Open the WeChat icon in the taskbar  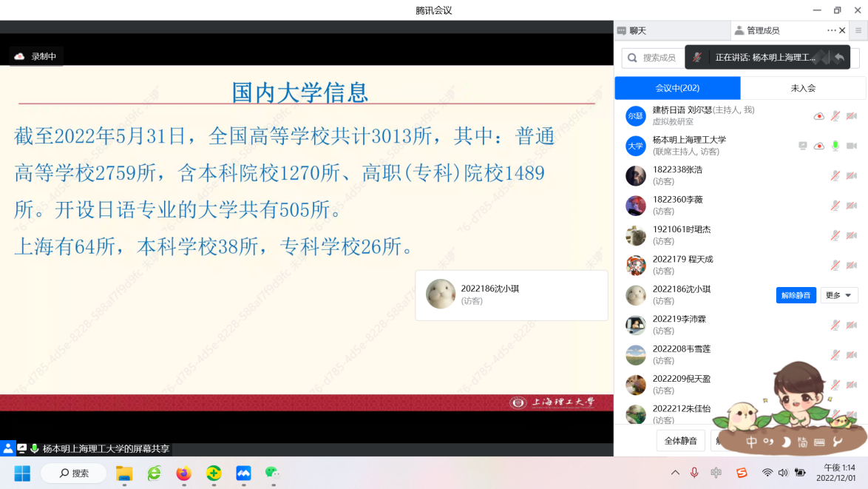[274, 473]
